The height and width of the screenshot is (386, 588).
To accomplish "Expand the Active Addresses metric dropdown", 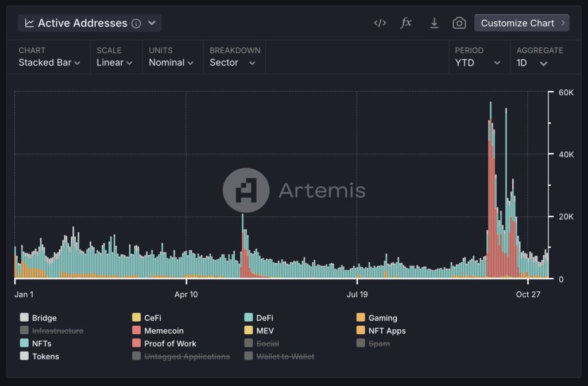I will click(x=152, y=24).
